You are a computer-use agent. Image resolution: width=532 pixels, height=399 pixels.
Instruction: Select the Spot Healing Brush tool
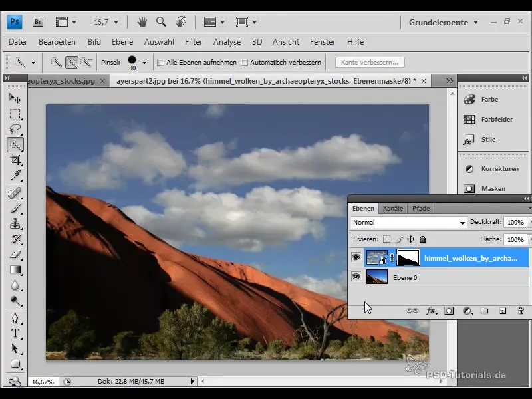(x=15, y=194)
